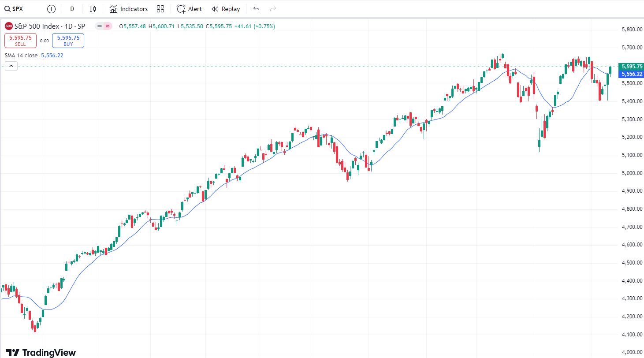This screenshot has height=358, width=644.
Task: Click the blue 5,556.22 SMA axis label
Action: 631,74
